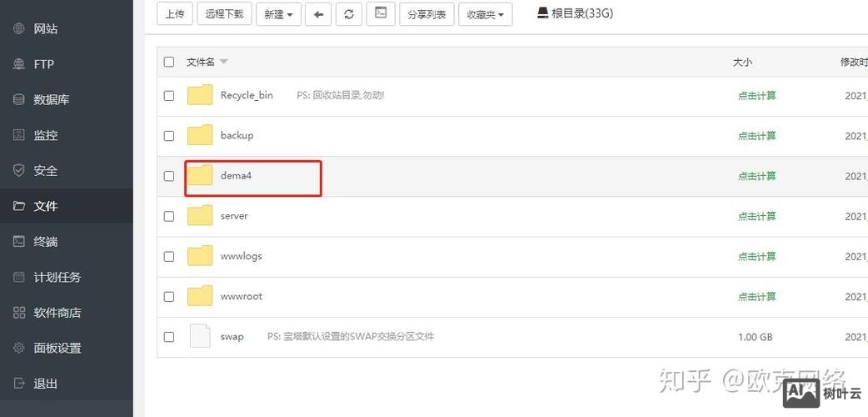
Task: Calculate size of Recycle_bin via 点击计算
Action: pos(756,95)
